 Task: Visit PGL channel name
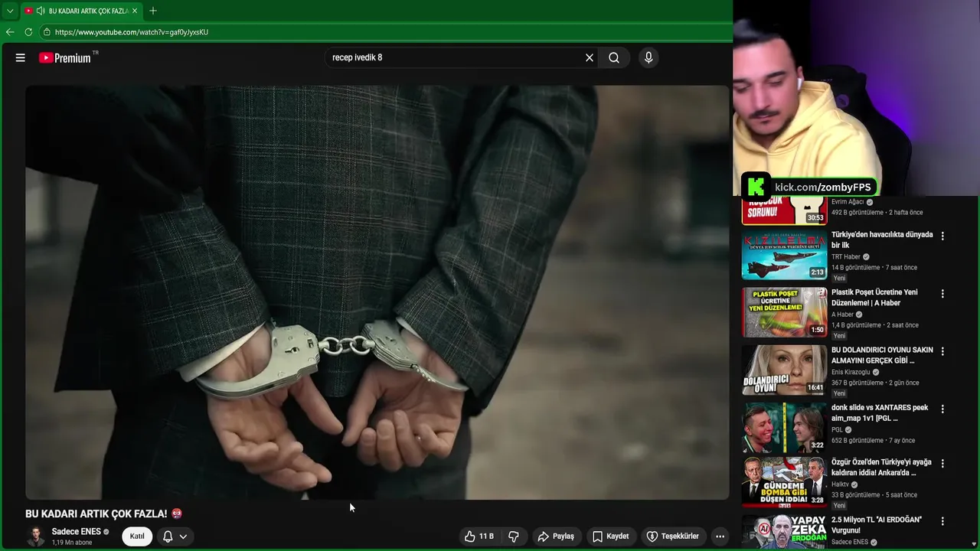tap(837, 429)
